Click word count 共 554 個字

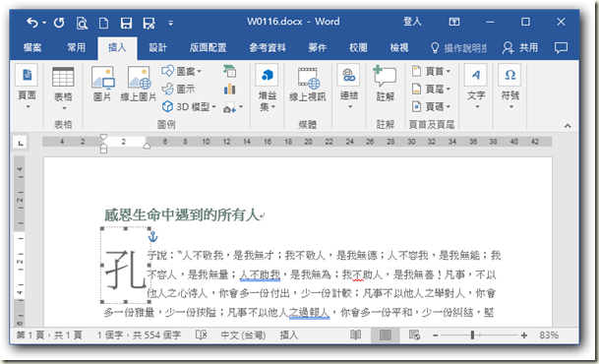156,335
